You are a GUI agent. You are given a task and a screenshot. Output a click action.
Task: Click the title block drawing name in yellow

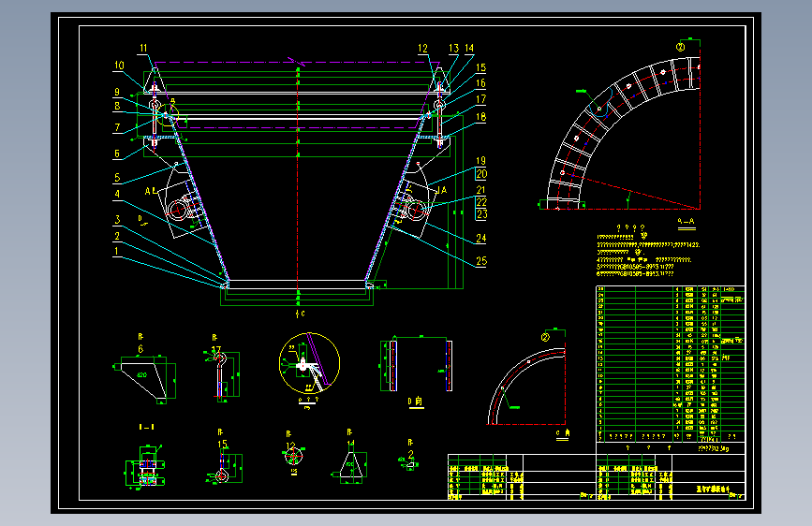712,489
